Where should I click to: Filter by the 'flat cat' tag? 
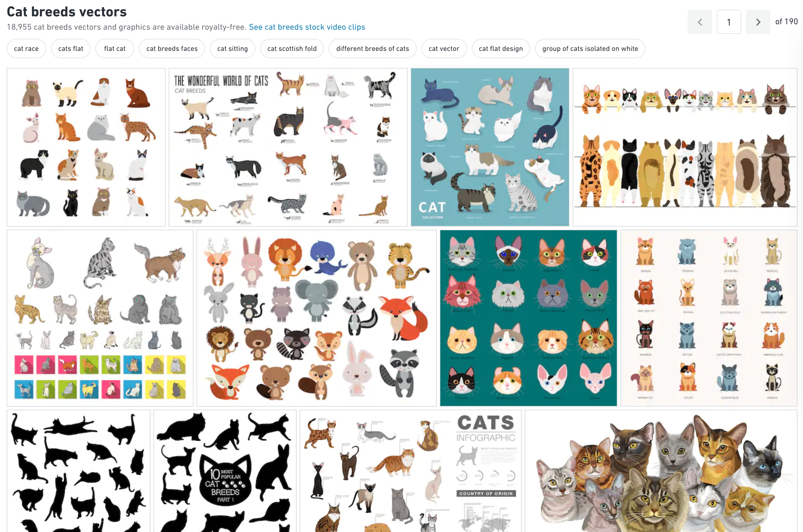tap(115, 48)
